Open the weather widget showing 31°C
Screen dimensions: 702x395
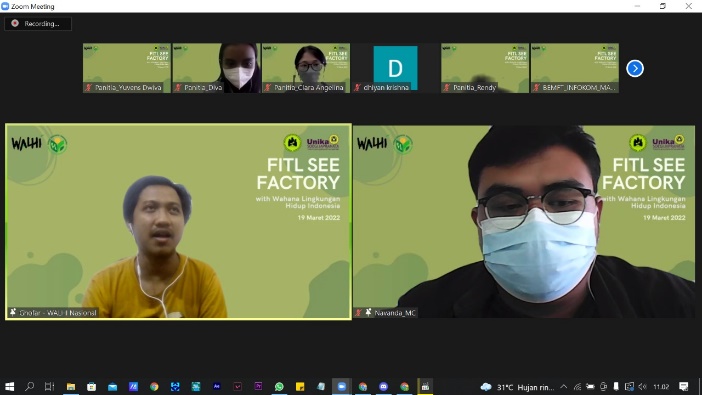[x=517, y=387]
